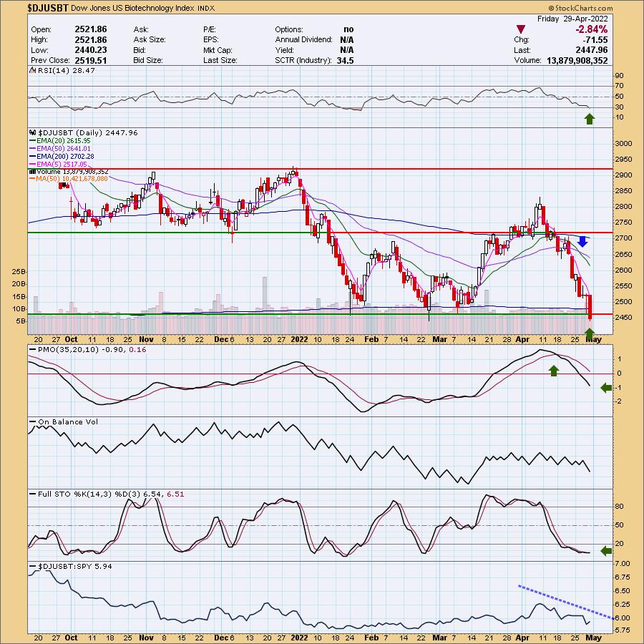Click the Last value 2447.96 in the header

[x=592, y=49]
